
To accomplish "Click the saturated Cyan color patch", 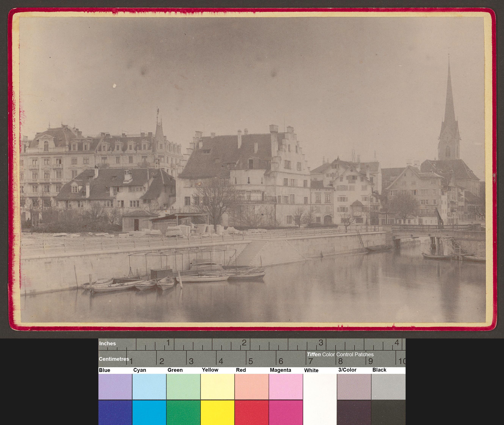I will pos(149,412).
